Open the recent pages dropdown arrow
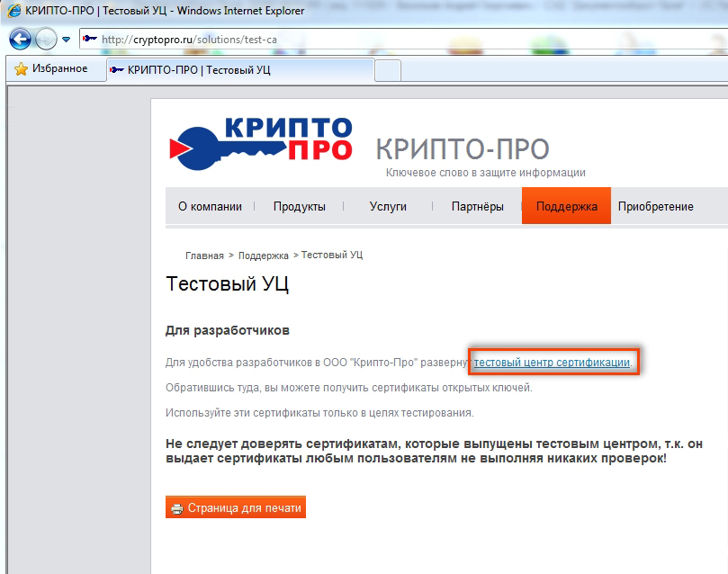This screenshot has width=728, height=574. point(67,40)
